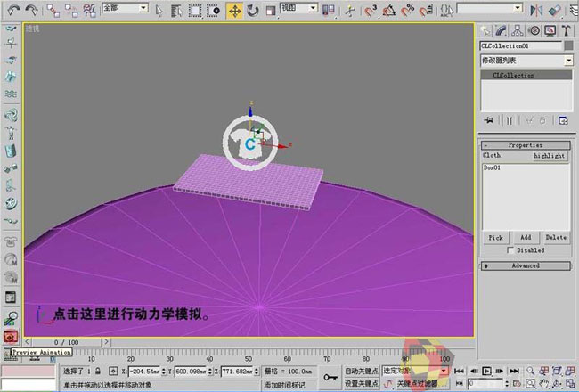Open the object color swatch
579x392 pixels.
(568, 45)
